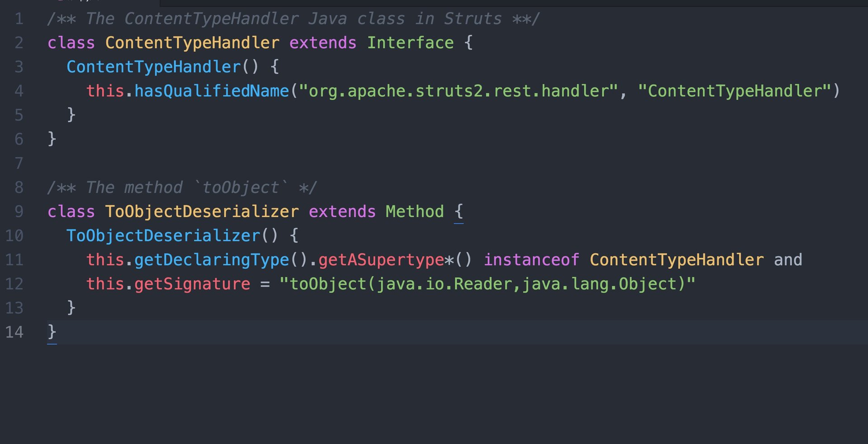The height and width of the screenshot is (444, 868).
Task: Click 'getASupertype' on line 11
Action: [x=381, y=260]
